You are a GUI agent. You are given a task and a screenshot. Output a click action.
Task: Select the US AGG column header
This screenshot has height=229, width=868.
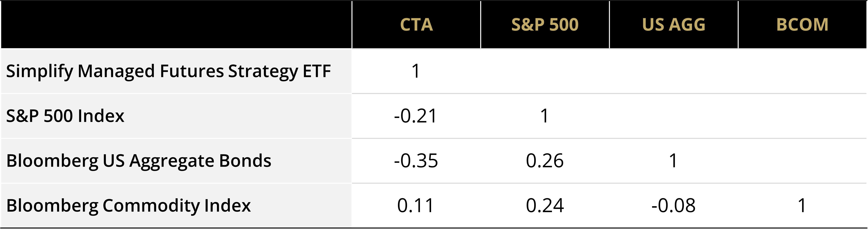tap(674, 25)
